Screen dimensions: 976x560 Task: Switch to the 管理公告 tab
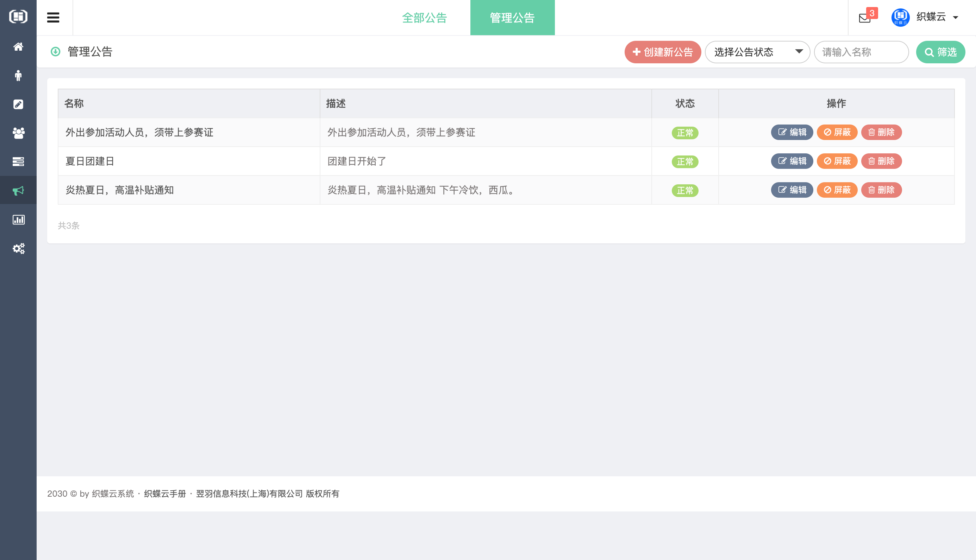pos(512,17)
